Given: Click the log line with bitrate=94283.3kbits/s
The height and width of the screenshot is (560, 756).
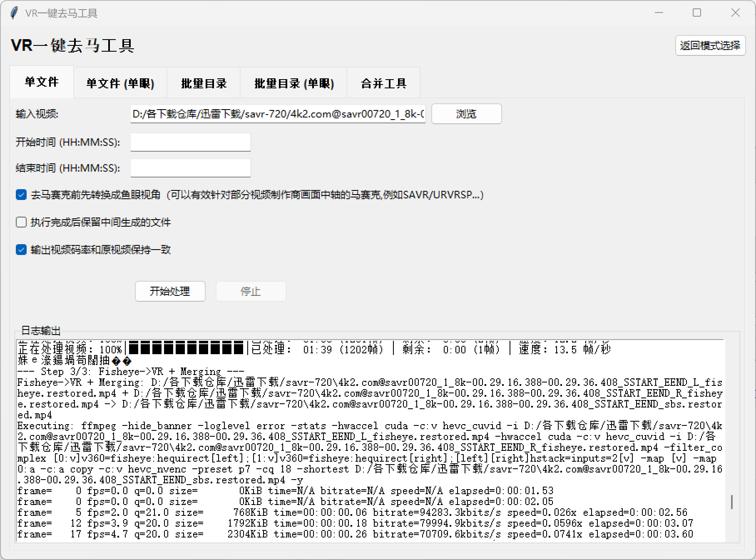Looking at the screenshot, I should tap(352, 512).
